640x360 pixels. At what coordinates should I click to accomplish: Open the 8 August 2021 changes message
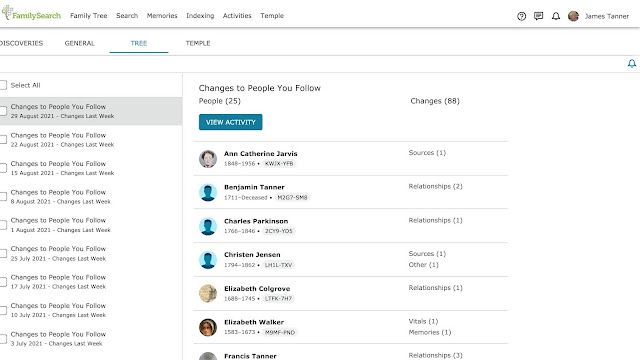[91, 196]
